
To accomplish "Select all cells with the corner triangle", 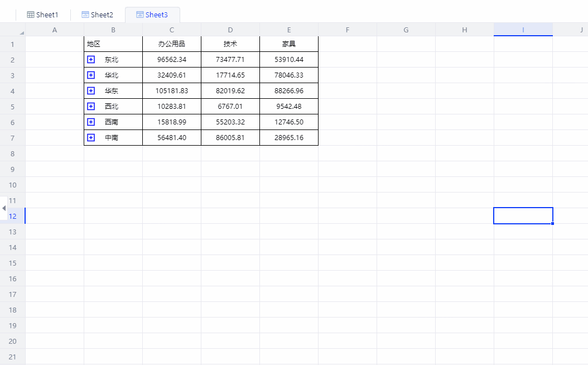I will click(21, 33).
